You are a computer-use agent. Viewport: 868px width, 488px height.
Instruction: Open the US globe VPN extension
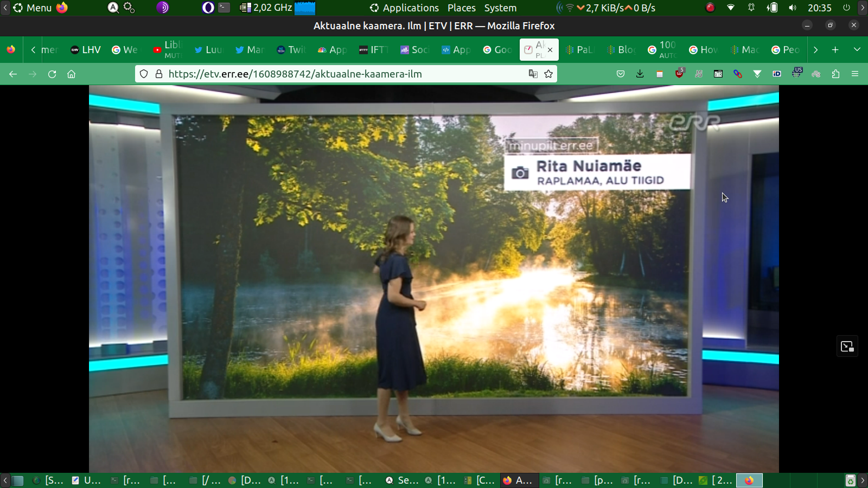pos(796,73)
